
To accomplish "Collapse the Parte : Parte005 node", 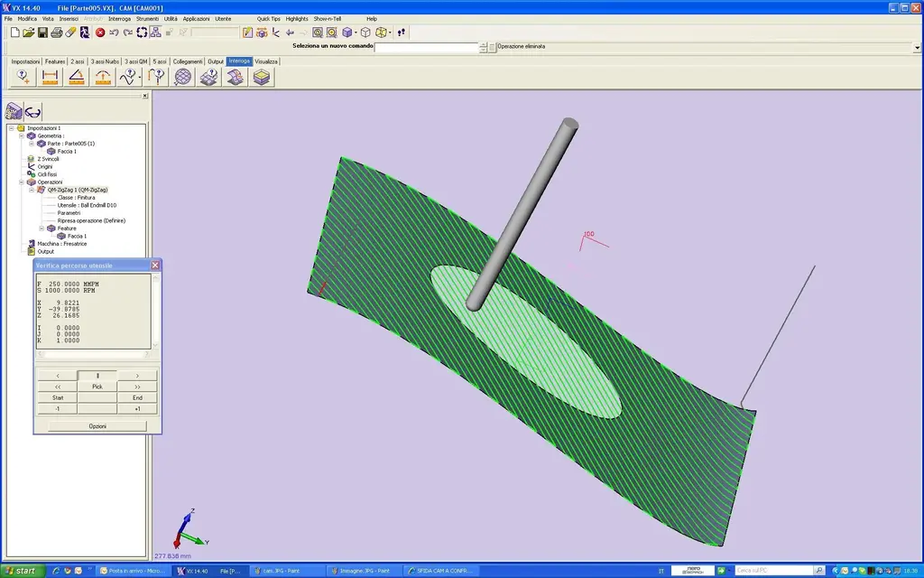I will pyautogui.click(x=32, y=144).
